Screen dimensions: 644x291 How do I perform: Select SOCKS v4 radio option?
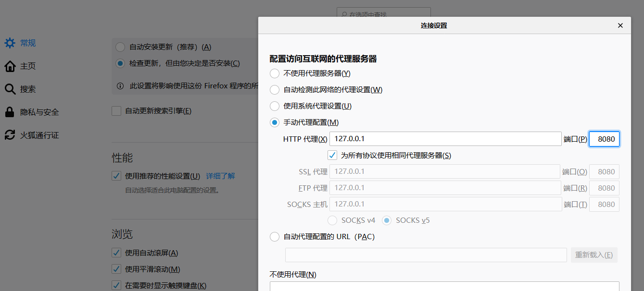(x=332, y=220)
